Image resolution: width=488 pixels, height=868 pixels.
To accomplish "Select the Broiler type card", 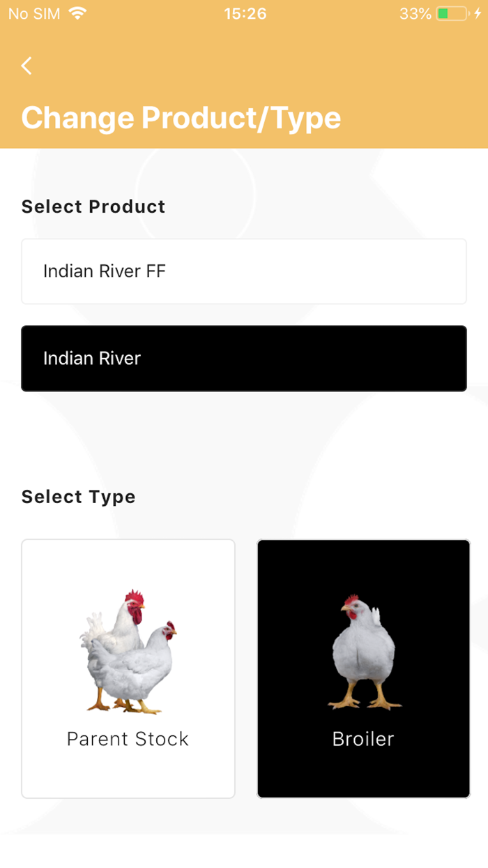I will tap(363, 668).
